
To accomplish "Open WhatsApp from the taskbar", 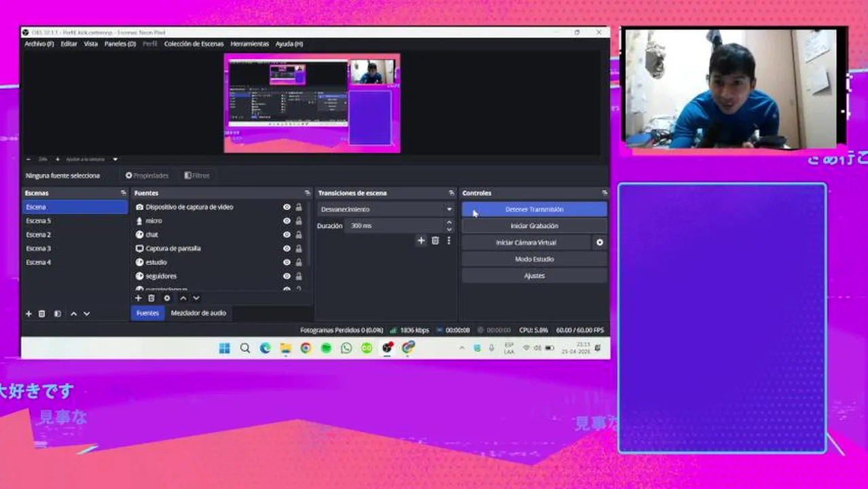I will 346,348.
